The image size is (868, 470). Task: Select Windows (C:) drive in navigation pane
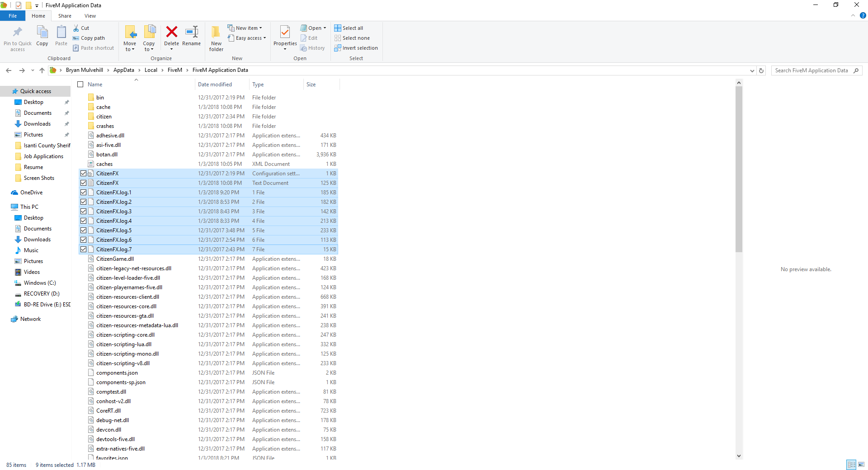point(40,283)
